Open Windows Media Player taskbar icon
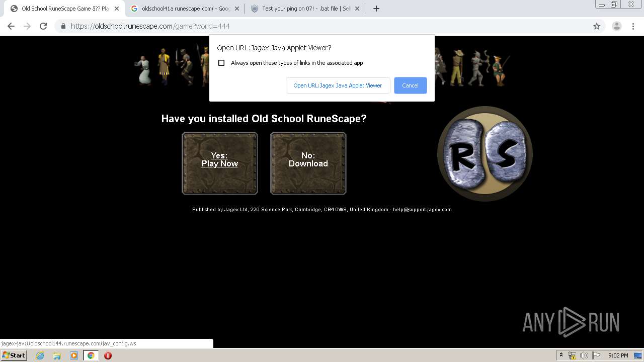Image resolution: width=644 pixels, height=362 pixels. 74,355
